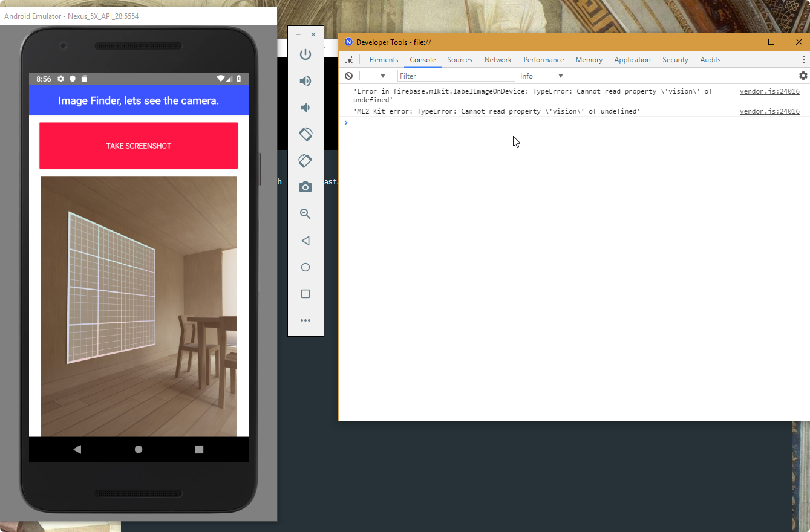Rotate the emulator counterclockwise
810x532 pixels.
(305, 134)
